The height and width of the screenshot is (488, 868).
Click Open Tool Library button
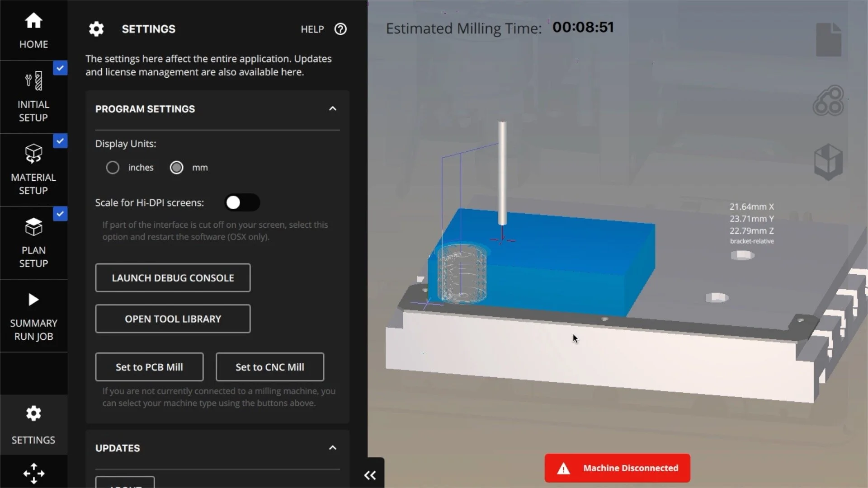click(x=173, y=319)
